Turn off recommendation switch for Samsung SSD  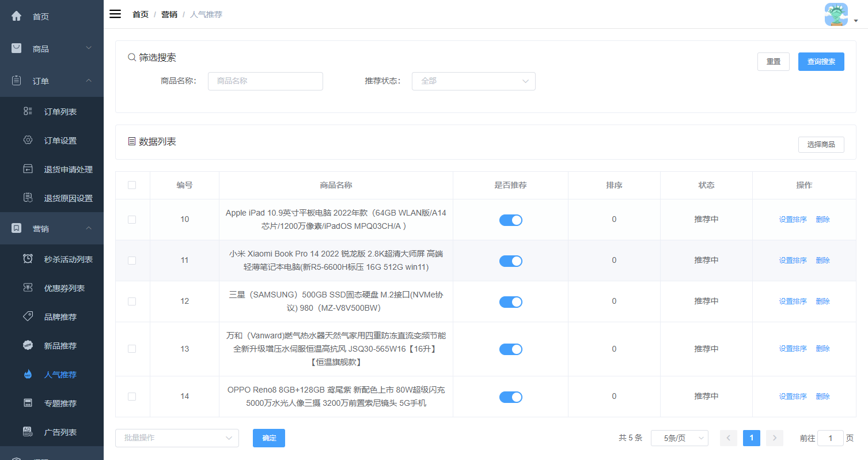(511, 301)
